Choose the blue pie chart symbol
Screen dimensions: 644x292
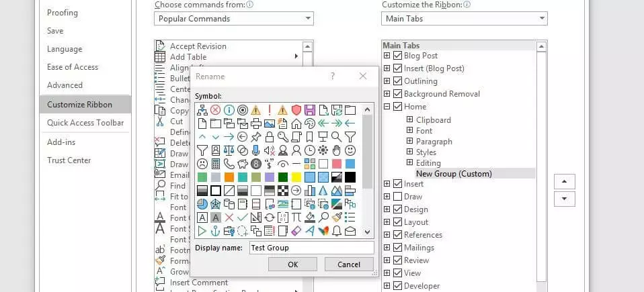[202, 204]
